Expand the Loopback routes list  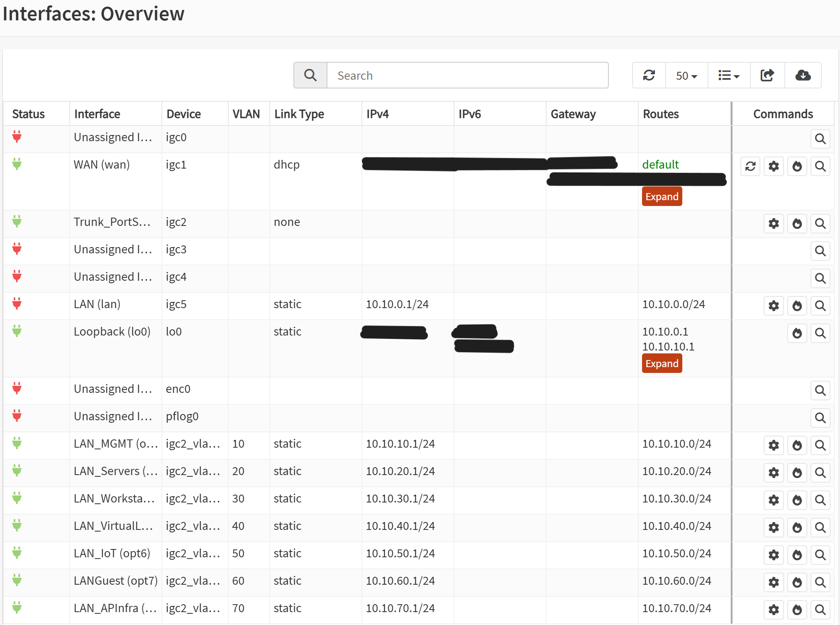coord(662,363)
